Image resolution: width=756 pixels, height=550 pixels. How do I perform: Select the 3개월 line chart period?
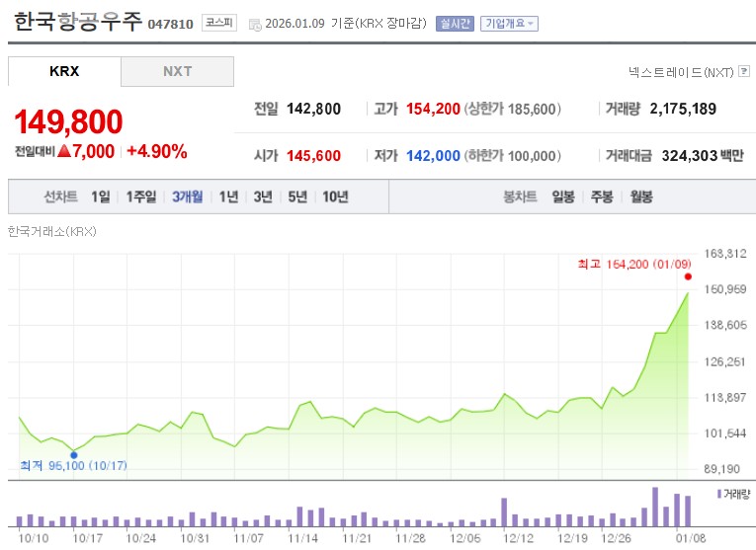(188, 196)
